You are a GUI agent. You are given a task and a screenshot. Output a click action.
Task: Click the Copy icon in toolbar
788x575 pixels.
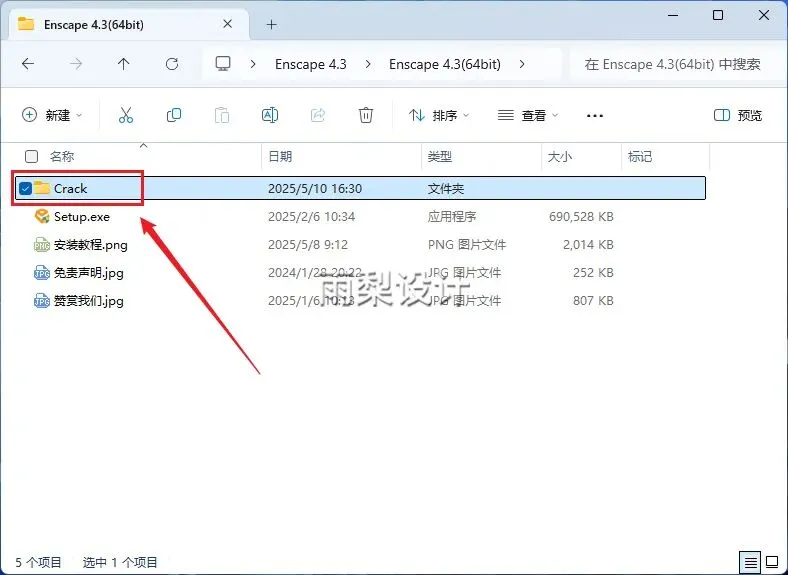[x=174, y=115]
